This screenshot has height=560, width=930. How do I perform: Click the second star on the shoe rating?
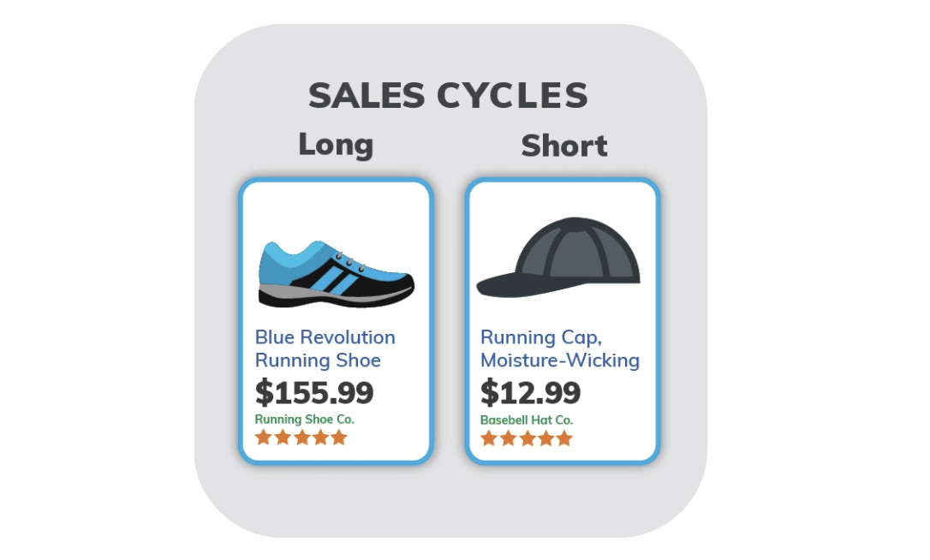coord(283,438)
